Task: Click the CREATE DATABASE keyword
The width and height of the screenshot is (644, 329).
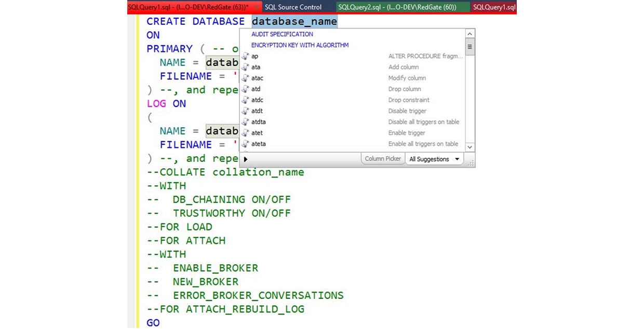Action: (195, 21)
